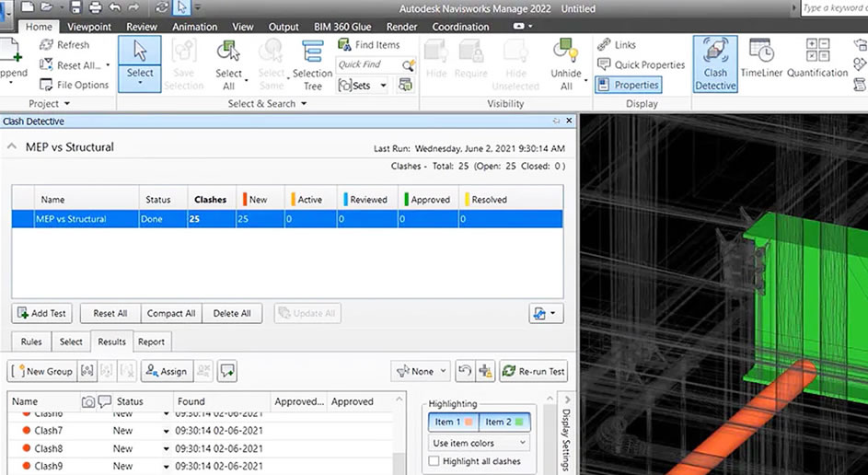
Task: Open the Use item colors dropdown
Action: [479, 443]
